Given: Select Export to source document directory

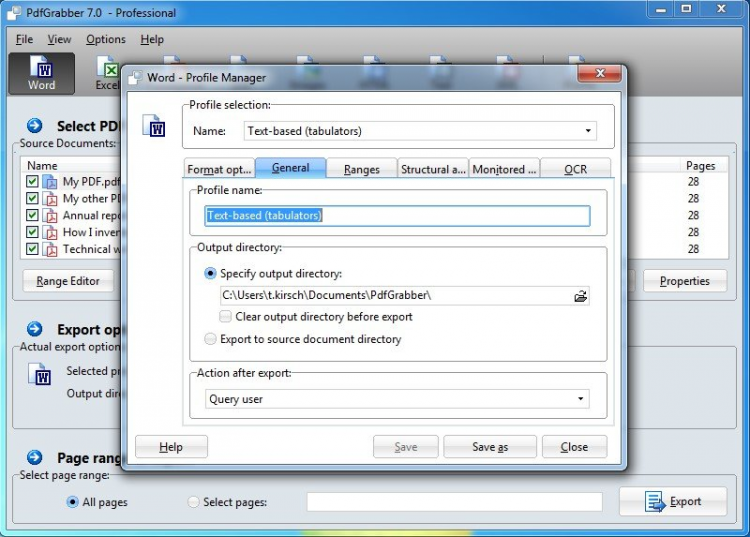Looking at the screenshot, I should pos(210,339).
